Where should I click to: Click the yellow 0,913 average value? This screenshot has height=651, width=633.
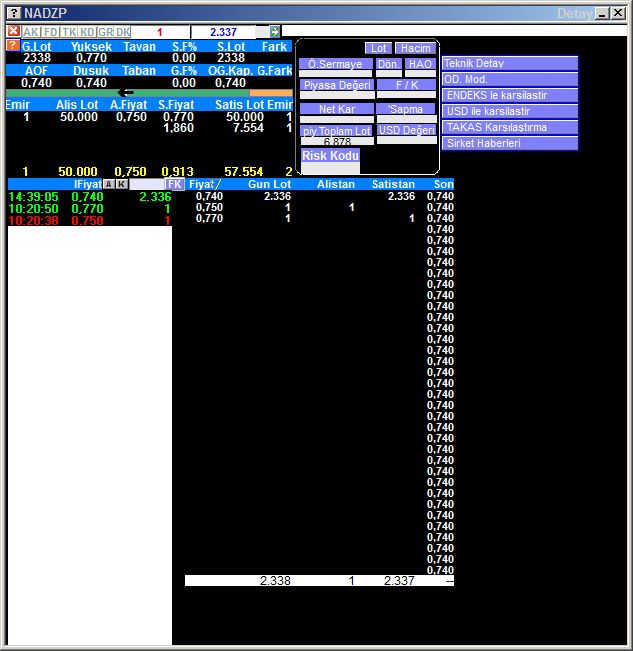coord(177,171)
